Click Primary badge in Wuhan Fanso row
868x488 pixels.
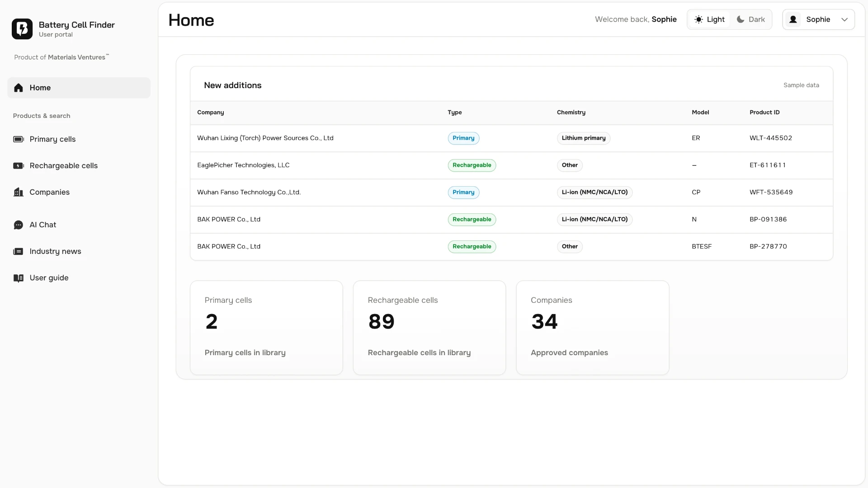463,192
